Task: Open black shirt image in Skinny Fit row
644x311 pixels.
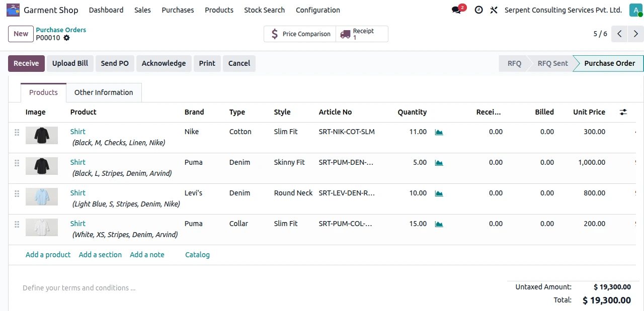Action: click(42, 166)
